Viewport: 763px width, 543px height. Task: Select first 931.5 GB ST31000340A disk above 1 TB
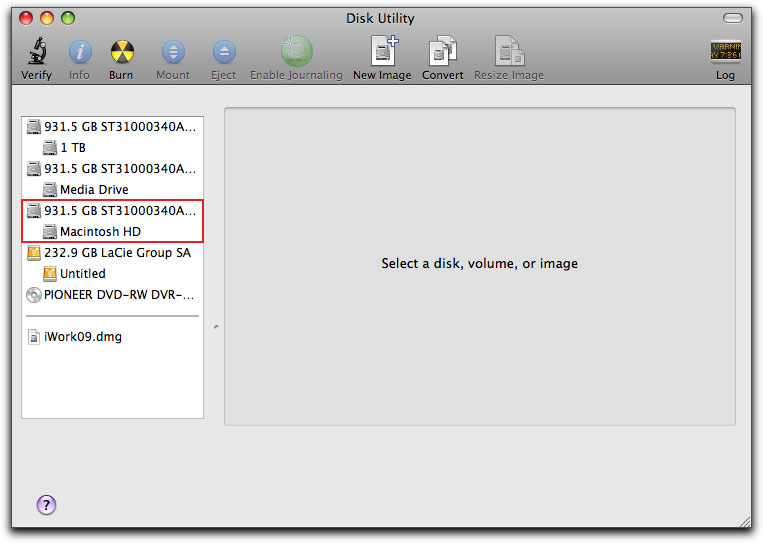tap(112, 127)
